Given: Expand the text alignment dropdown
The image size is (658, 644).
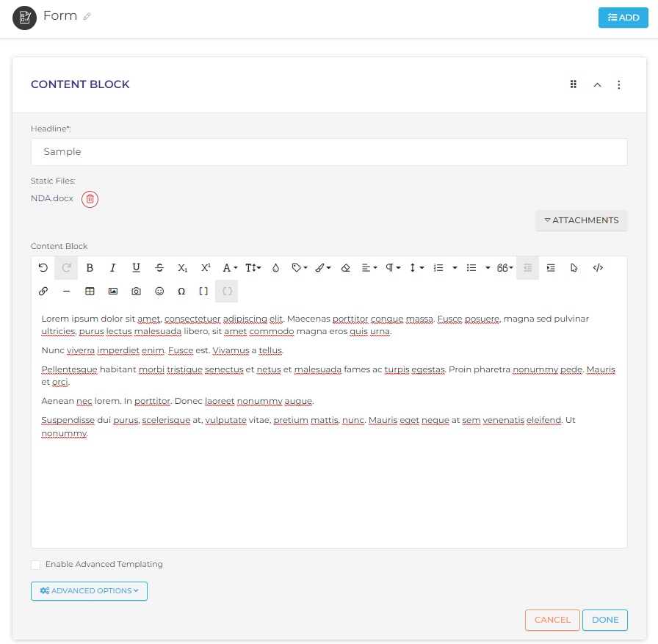Looking at the screenshot, I should click(x=369, y=267).
